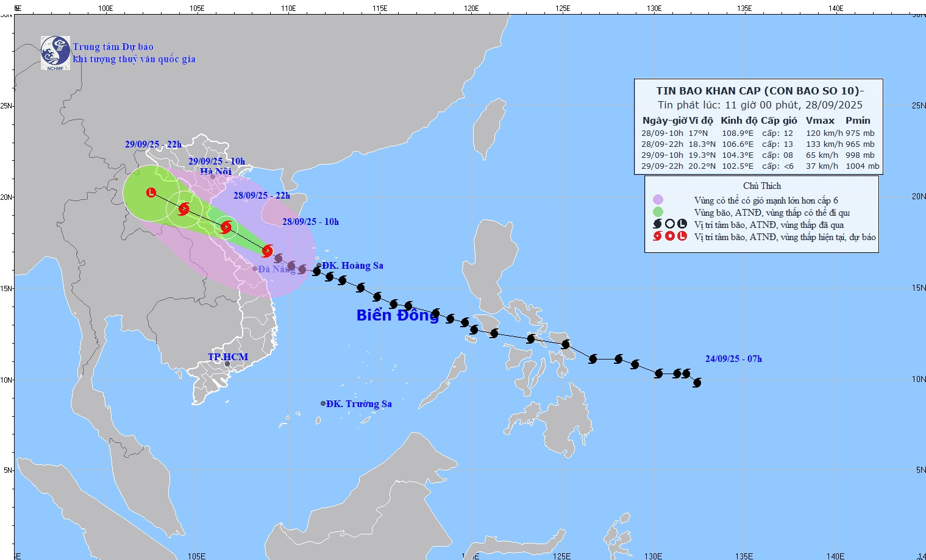This screenshot has width=926, height=560.
Task: Click the Pmin column header
Action: click(858, 121)
